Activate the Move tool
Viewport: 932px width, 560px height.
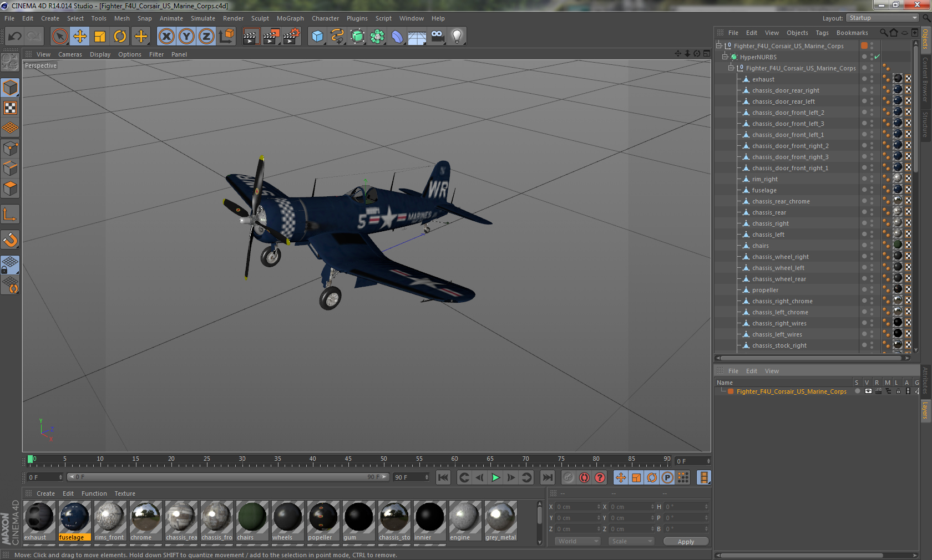(x=80, y=37)
